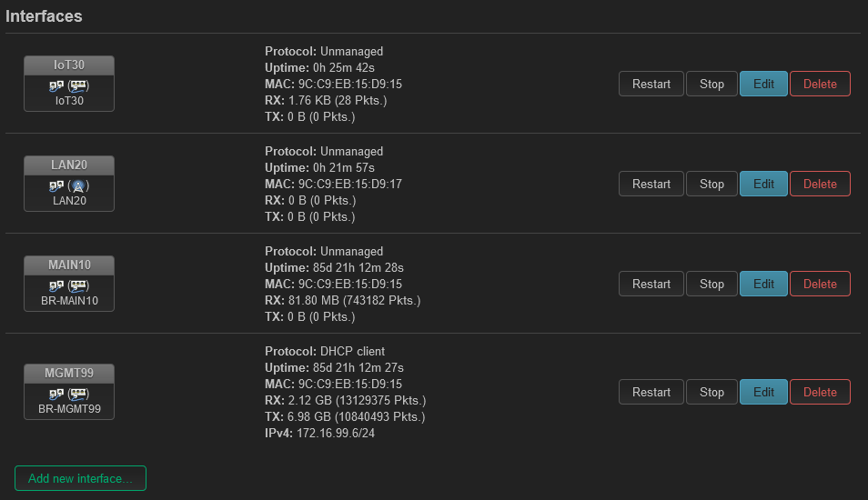Image resolution: width=868 pixels, height=500 pixels.
Task: Click the MGMT99 bridge device icon
Action: click(x=56, y=394)
